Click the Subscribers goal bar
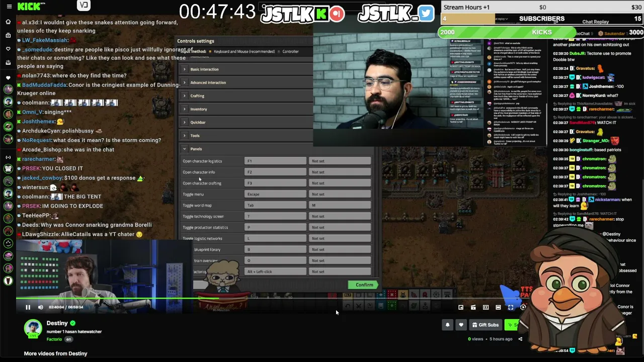Image resolution: width=644 pixels, height=362 pixels. (x=542, y=19)
